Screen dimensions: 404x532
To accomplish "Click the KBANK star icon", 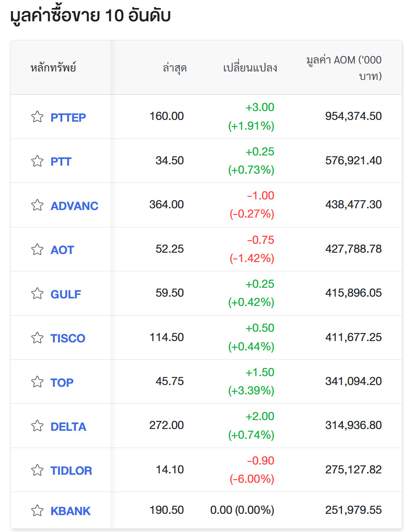I will coord(37,510).
